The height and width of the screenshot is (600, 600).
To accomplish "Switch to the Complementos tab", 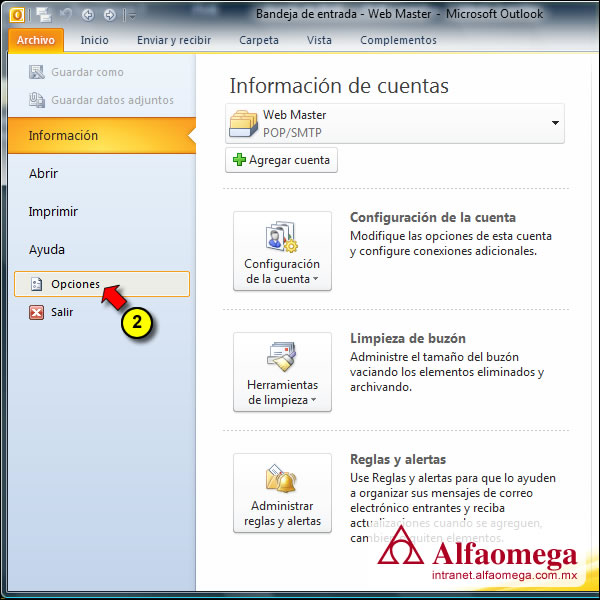I will coord(398,40).
